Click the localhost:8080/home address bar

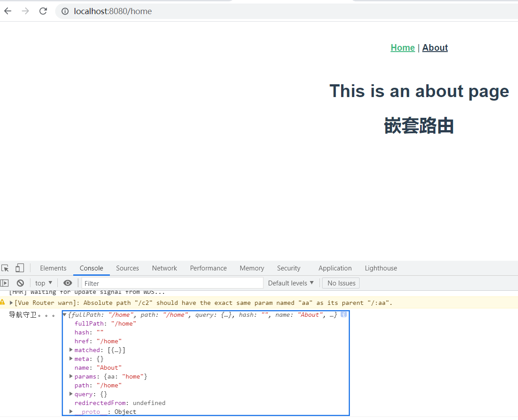pos(286,11)
